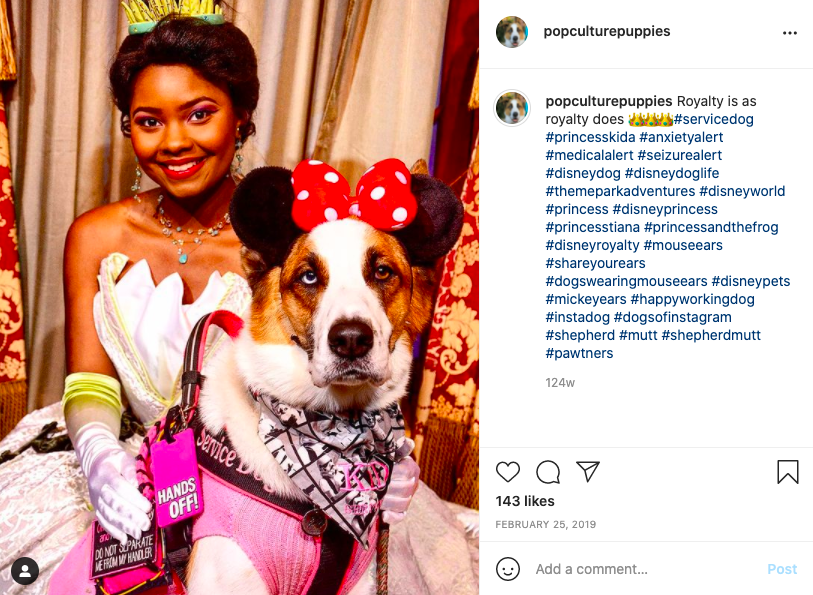Open the three-dot more options menu
The height and width of the screenshot is (595, 813).
790,33
